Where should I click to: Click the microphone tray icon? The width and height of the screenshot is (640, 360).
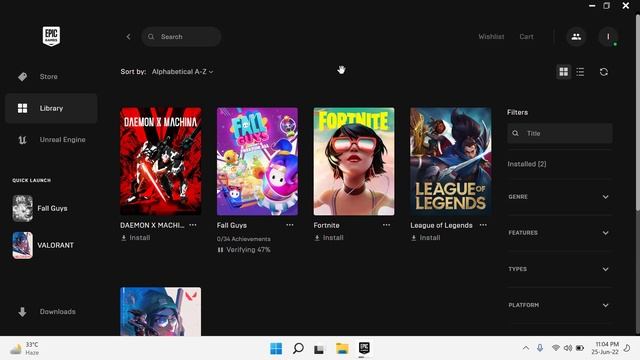coord(540,348)
